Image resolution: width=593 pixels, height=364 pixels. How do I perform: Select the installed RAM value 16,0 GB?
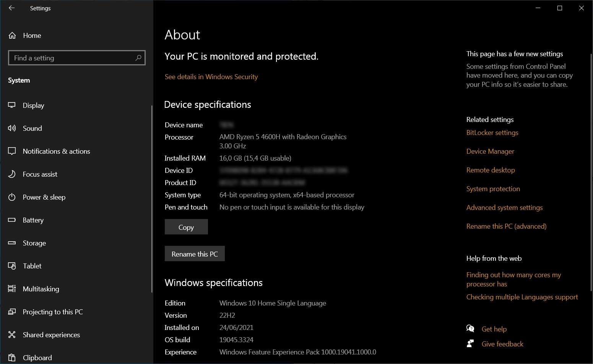click(x=255, y=158)
